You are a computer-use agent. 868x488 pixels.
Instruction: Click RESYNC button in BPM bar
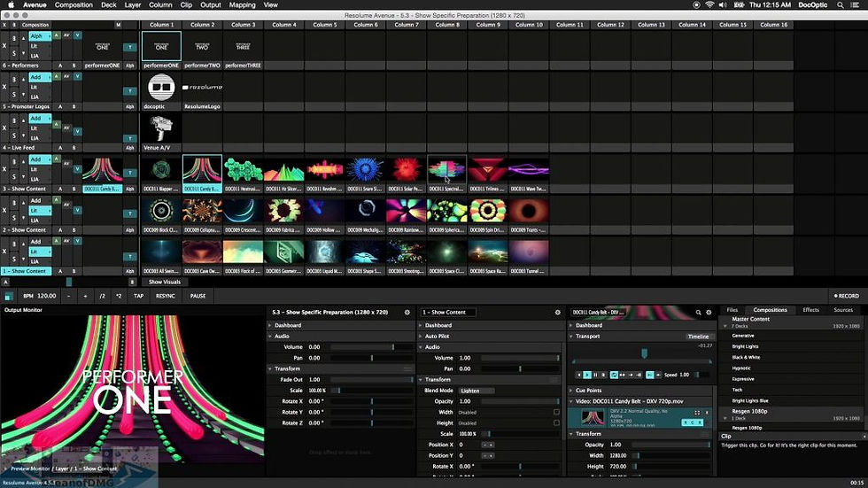coord(165,296)
